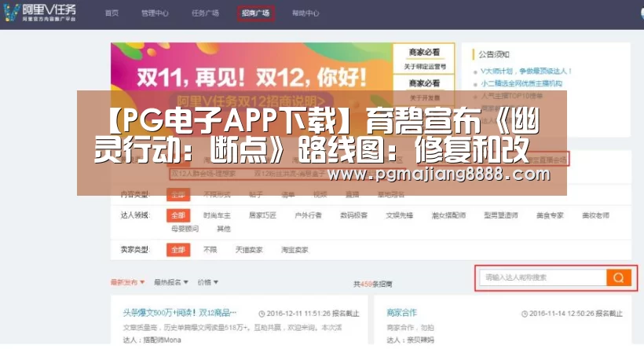Image resolution: width=644 pixels, height=349 pixels.
Task: Click 达人：搭配师Mona author text
Action: pyautogui.click(x=152, y=340)
